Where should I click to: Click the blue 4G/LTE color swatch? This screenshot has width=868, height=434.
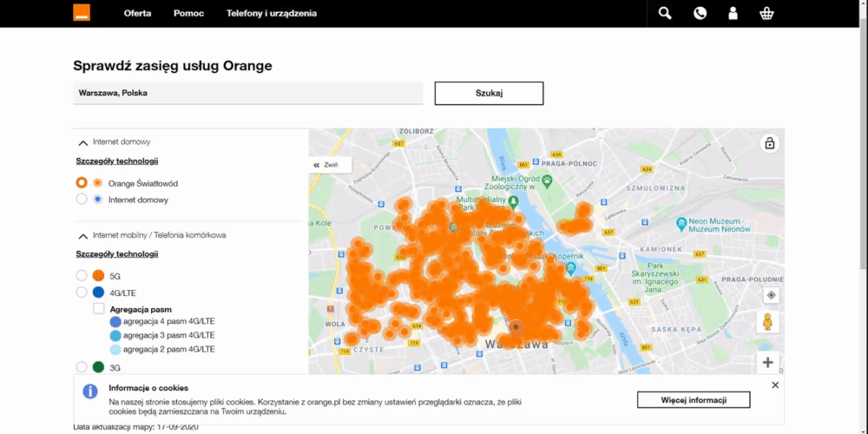tap(99, 293)
